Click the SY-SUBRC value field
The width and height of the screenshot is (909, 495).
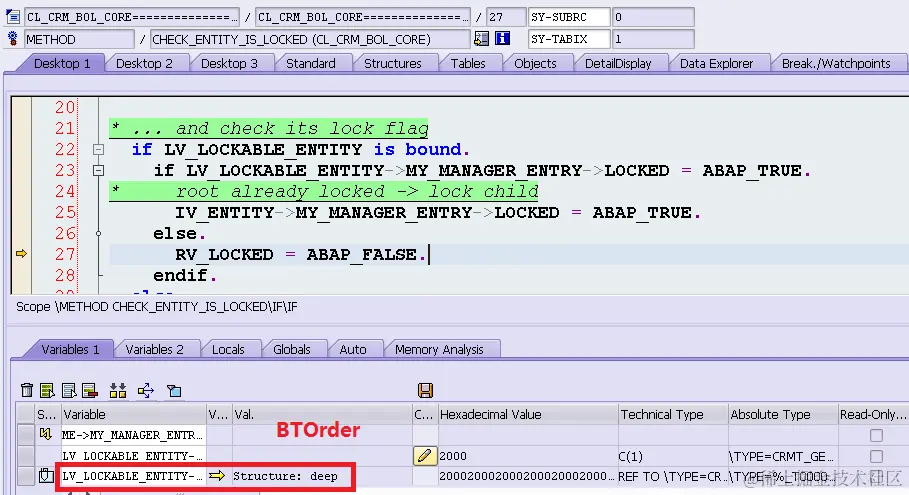[x=653, y=17]
